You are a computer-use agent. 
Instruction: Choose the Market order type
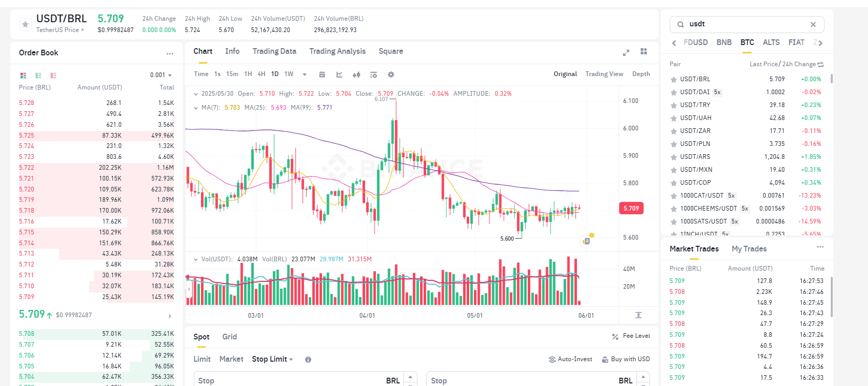(x=232, y=359)
